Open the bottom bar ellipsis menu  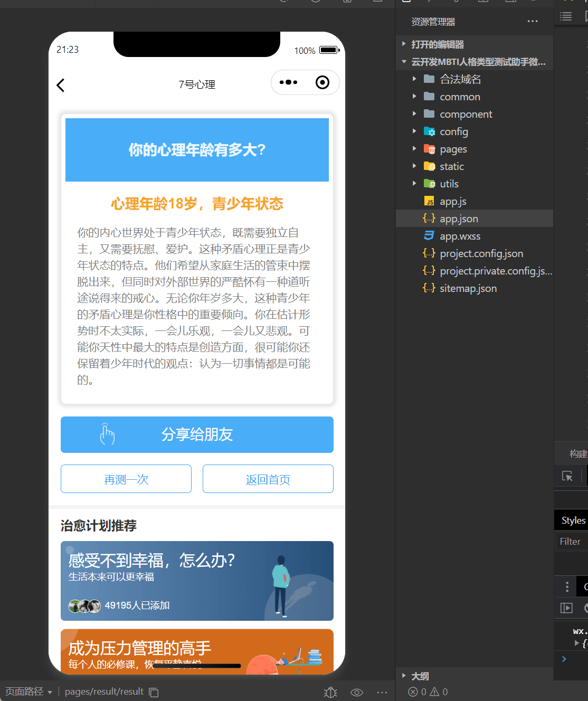coord(382,692)
